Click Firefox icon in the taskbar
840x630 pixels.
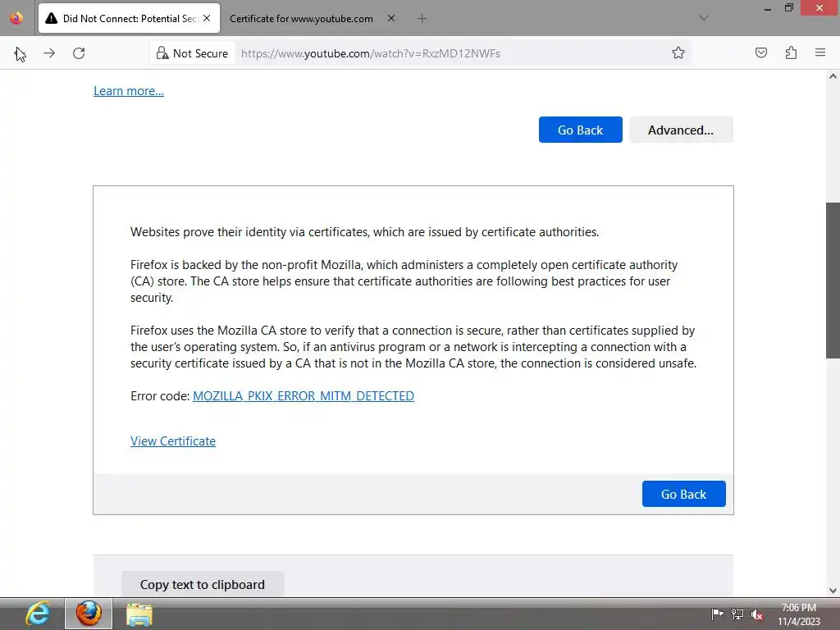coord(89,614)
